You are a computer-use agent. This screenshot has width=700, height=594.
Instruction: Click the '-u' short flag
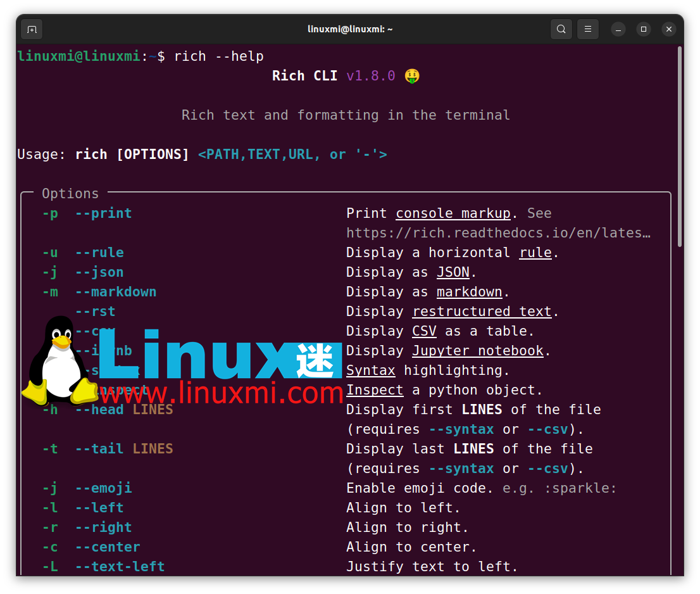click(x=50, y=253)
